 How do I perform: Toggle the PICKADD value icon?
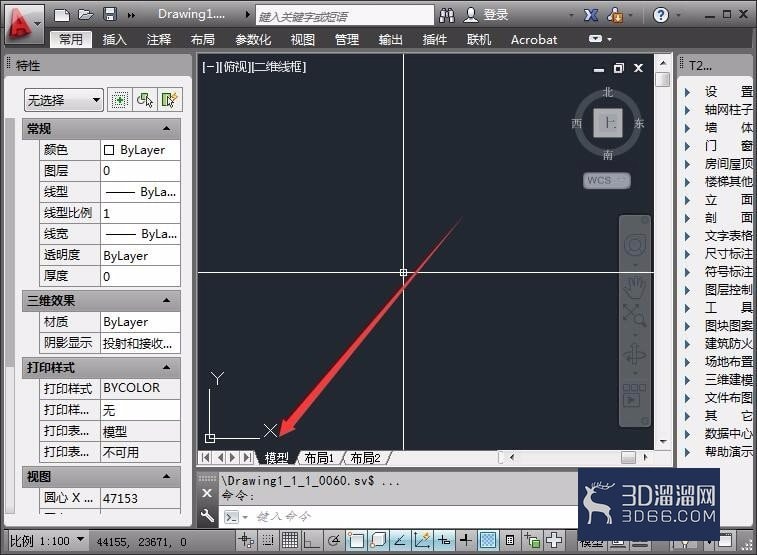point(119,100)
